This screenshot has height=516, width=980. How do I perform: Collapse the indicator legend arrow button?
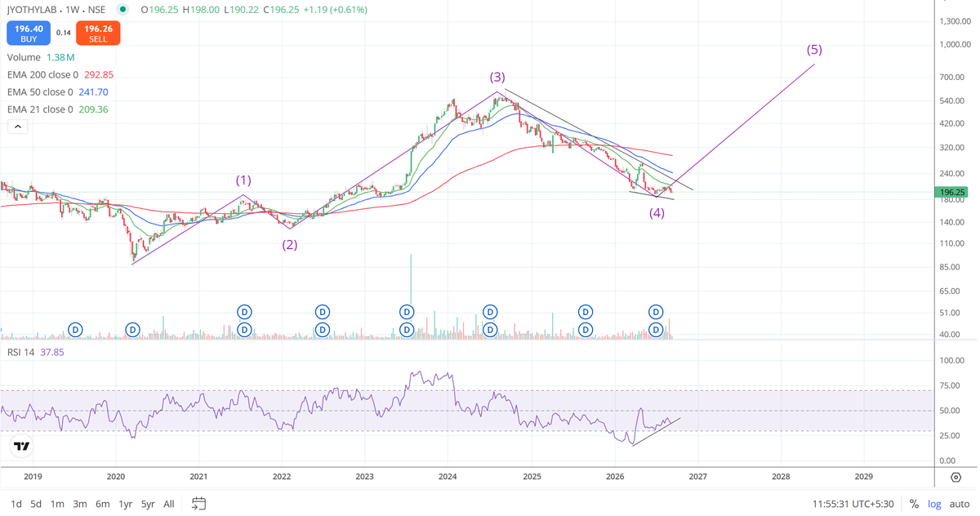17,127
